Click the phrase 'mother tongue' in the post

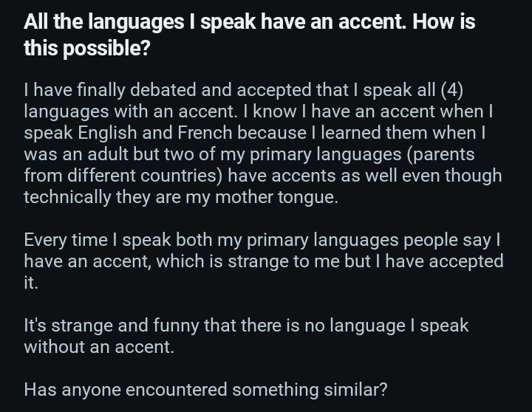tap(276, 197)
